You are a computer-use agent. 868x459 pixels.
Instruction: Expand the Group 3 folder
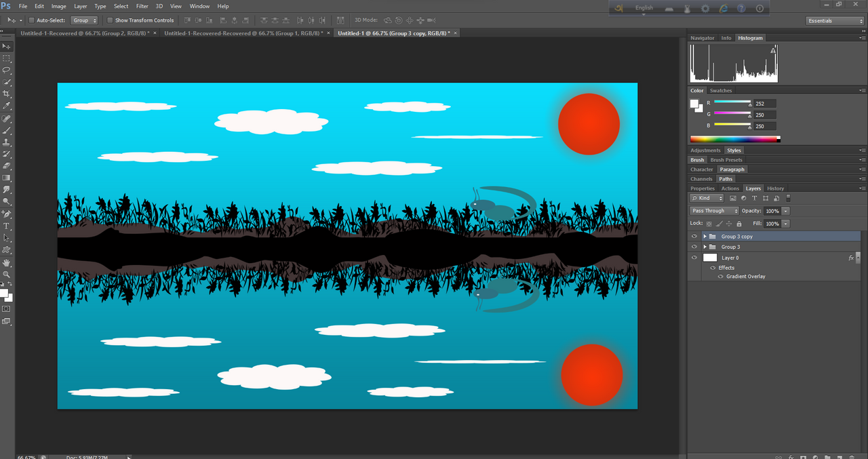[x=705, y=247]
